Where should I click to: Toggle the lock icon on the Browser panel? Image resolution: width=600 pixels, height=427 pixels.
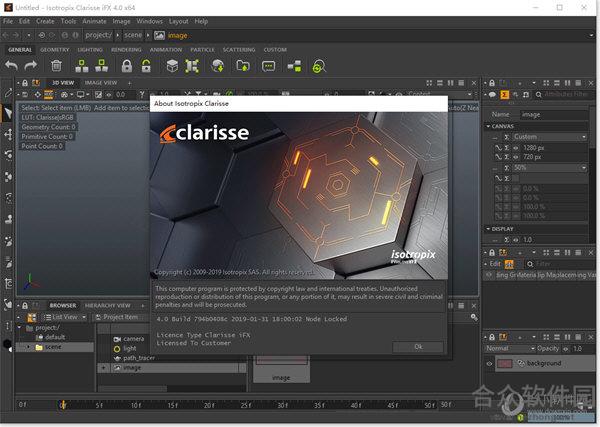click(25, 305)
